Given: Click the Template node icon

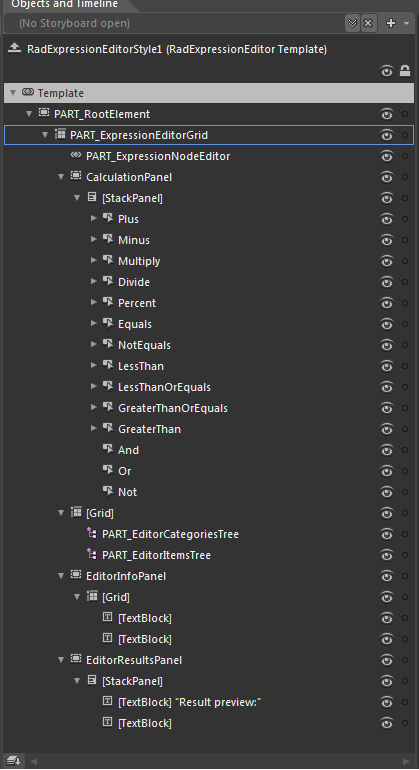Looking at the screenshot, I should (x=28, y=92).
